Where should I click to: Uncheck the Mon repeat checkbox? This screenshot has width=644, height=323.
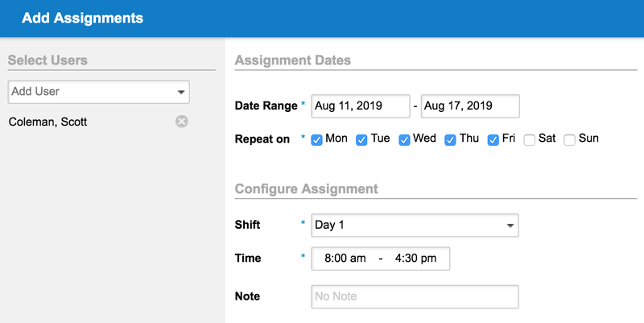pyautogui.click(x=316, y=140)
